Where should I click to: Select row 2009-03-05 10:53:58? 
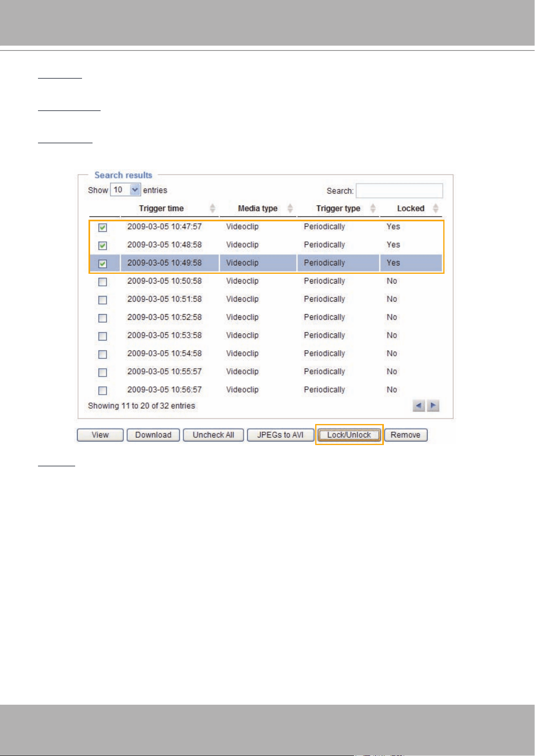[x=266, y=335]
